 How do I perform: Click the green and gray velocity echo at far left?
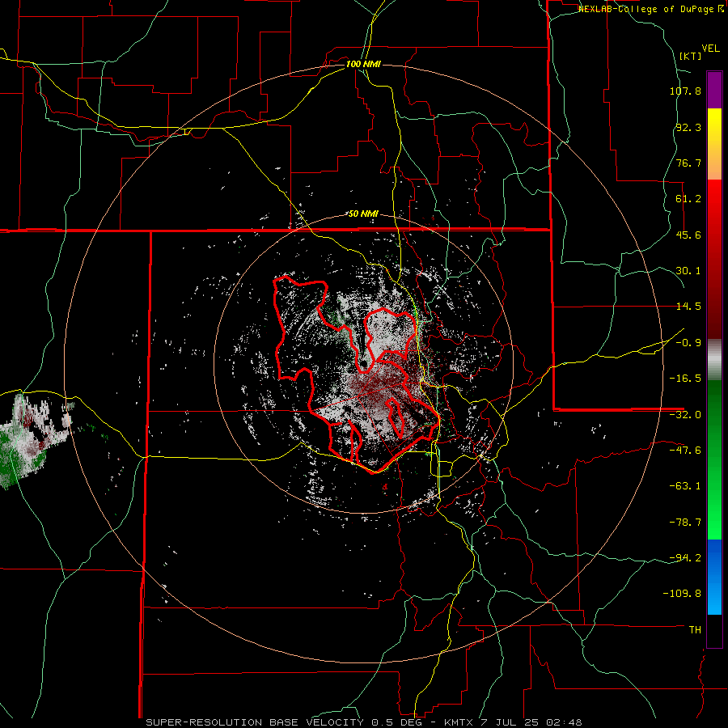click(29, 441)
